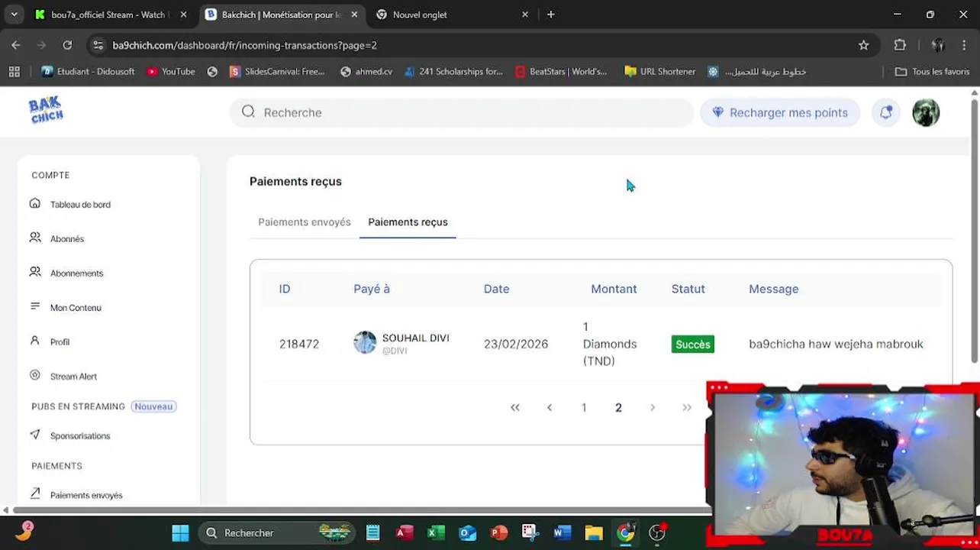View site information icon in address bar

(x=98, y=45)
